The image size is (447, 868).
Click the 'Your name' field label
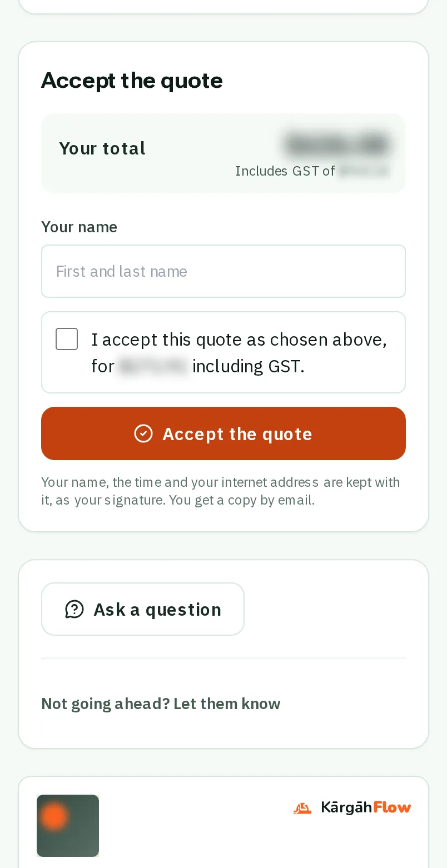point(80,227)
